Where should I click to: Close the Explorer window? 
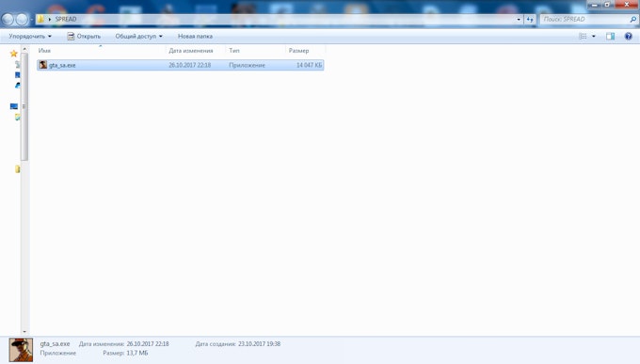pos(627,5)
